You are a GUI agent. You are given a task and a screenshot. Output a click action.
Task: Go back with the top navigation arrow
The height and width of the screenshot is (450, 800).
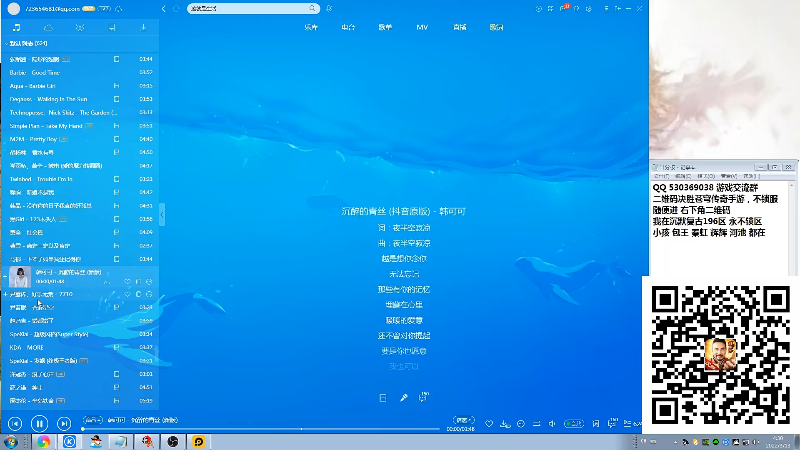click(164, 9)
